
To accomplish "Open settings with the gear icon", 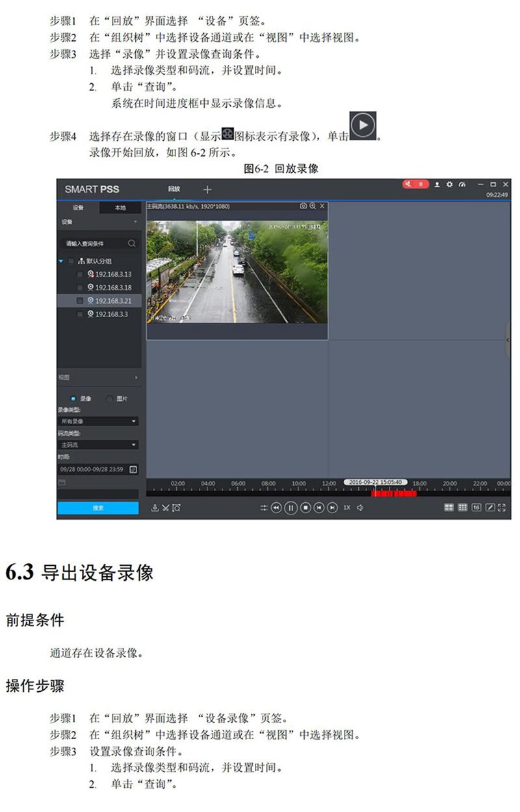I will click(449, 184).
